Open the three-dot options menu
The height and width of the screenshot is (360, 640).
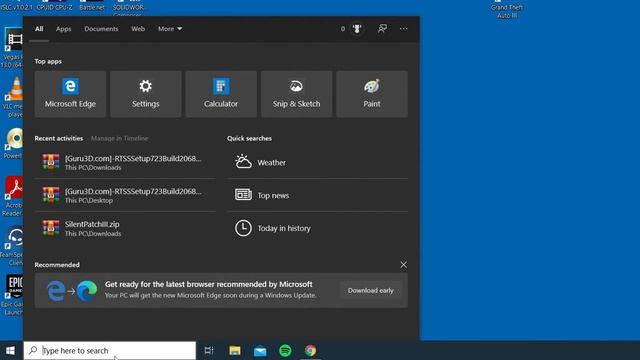[404, 29]
